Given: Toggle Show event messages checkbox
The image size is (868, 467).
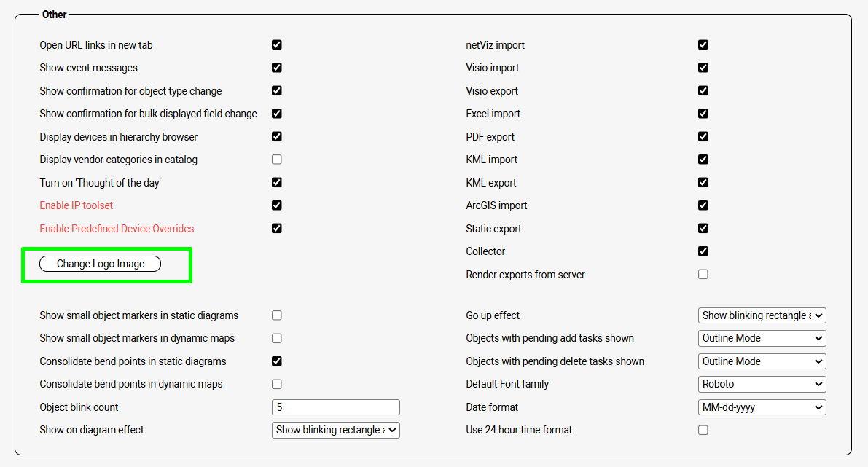Looking at the screenshot, I should [x=277, y=68].
